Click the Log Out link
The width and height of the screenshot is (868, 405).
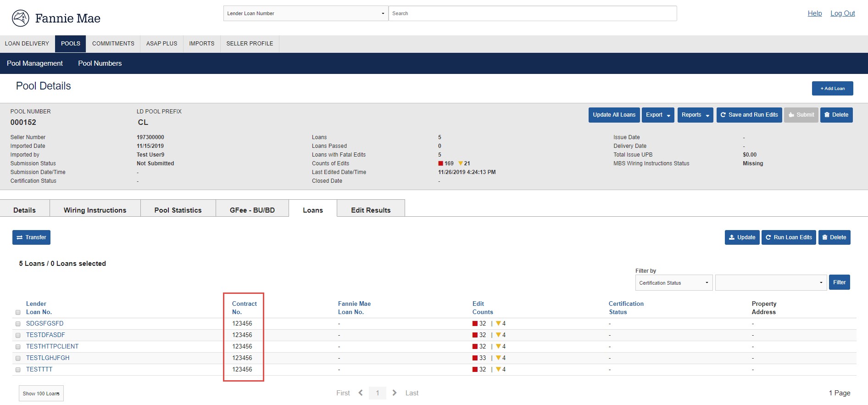point(843,13)
